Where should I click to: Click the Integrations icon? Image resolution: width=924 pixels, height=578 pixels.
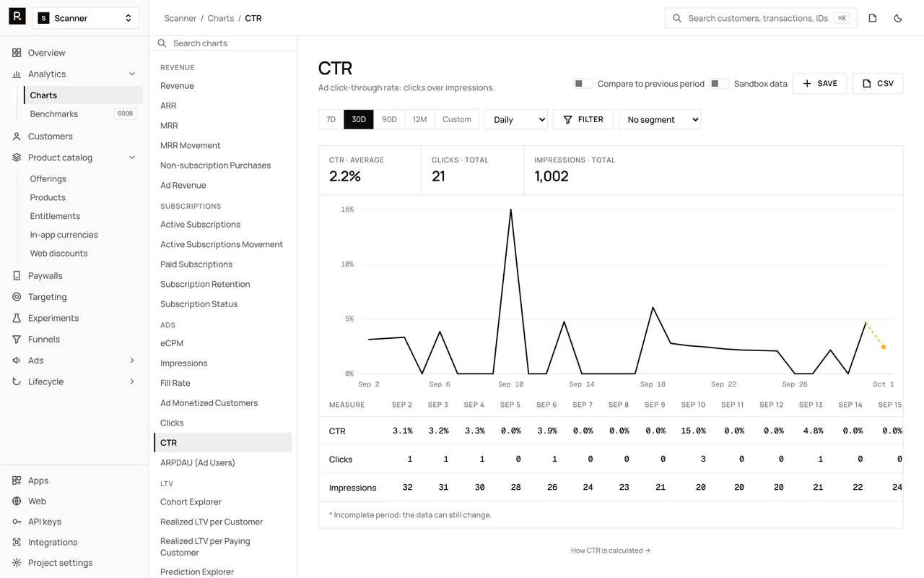17,542
